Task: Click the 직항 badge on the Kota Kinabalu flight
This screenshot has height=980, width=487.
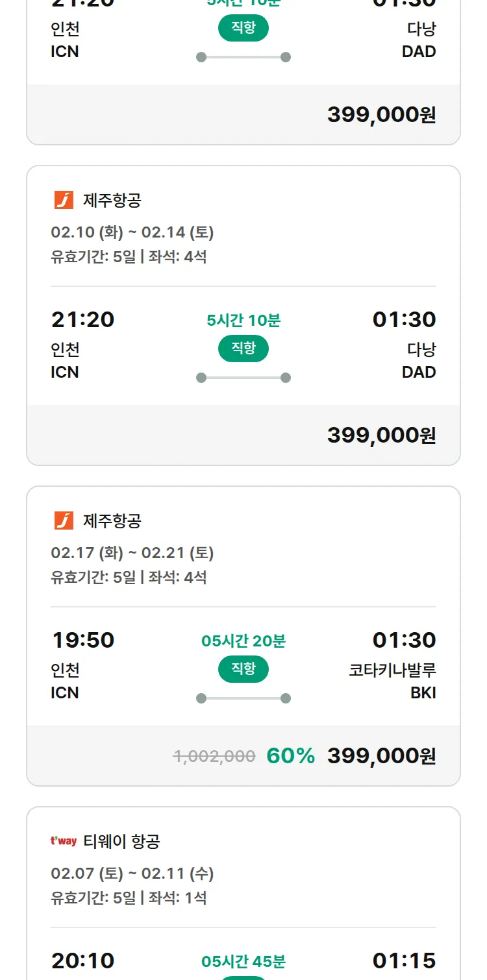Action: tap(243, 669)
